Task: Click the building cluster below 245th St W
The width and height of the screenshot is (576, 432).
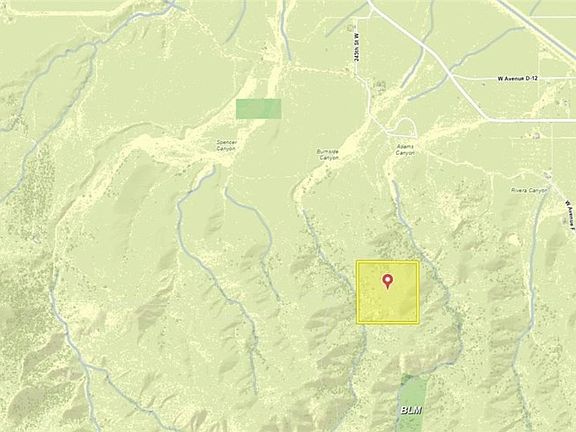Action: point(379,86)
